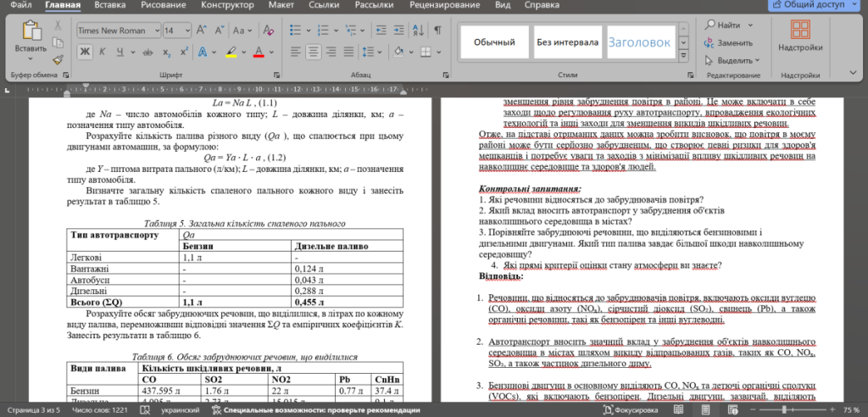Open the Вставка ribbon tab
Image resolution: width=868 pixels, height=417 pixels.
pyautogui.click(x=111, y=5)
